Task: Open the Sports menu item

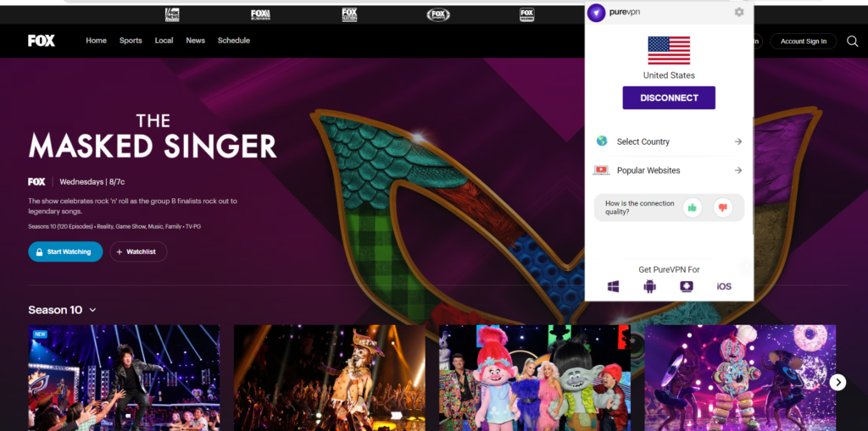Action: 131,41
